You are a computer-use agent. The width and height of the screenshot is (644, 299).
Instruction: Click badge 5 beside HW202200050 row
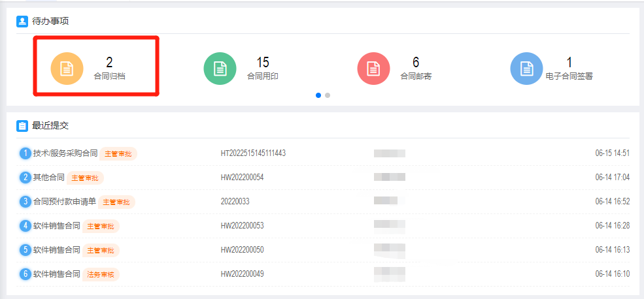pos(25,250)
